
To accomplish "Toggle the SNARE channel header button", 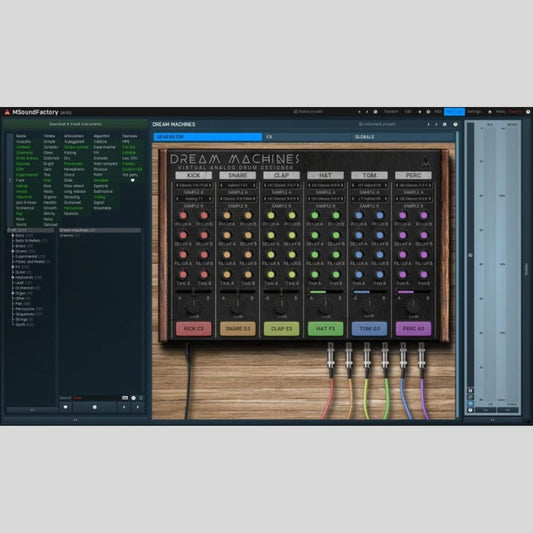I will [237, 175].
